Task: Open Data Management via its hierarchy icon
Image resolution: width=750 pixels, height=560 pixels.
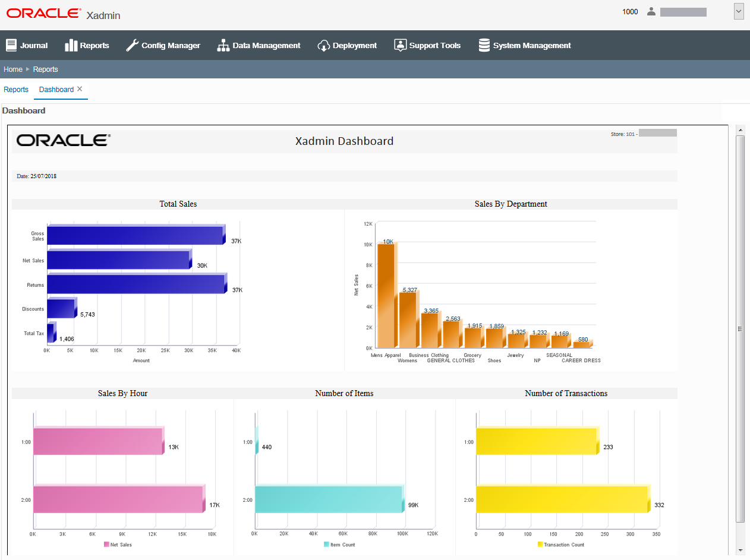Action: point(223,45)
